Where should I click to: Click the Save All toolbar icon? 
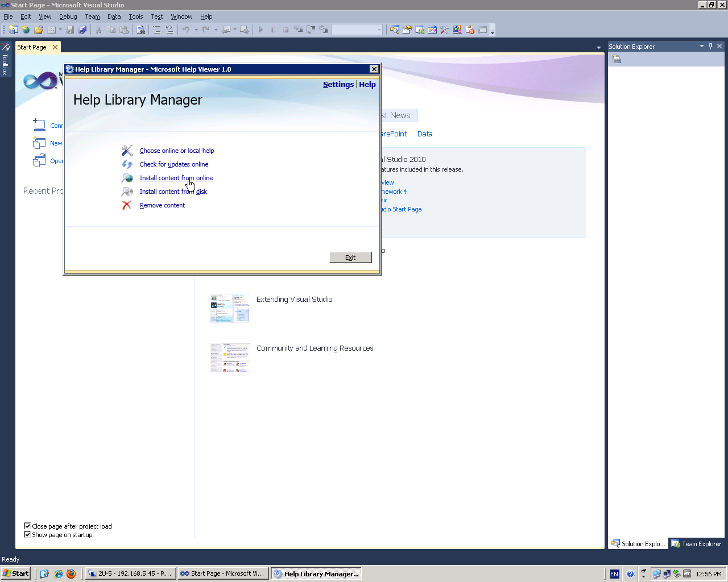82,30
